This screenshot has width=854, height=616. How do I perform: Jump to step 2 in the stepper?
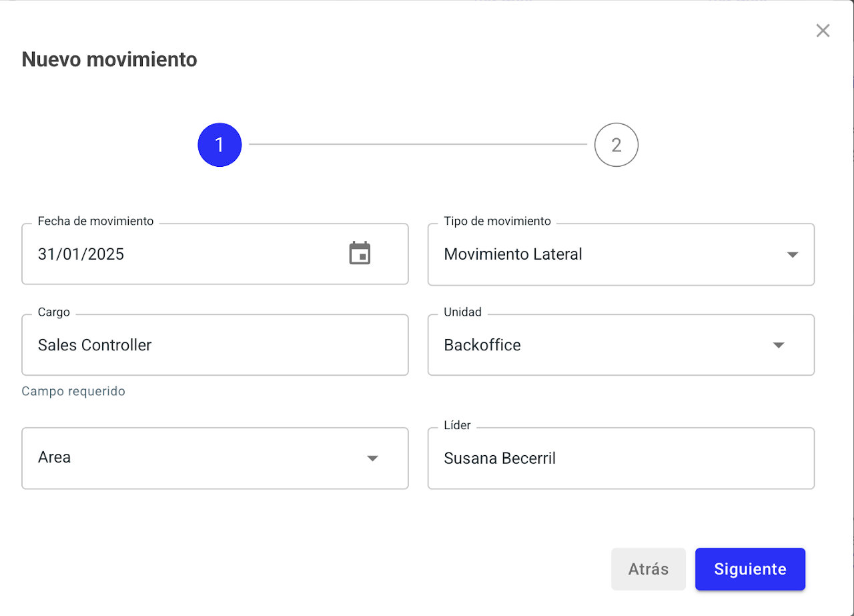616,145
